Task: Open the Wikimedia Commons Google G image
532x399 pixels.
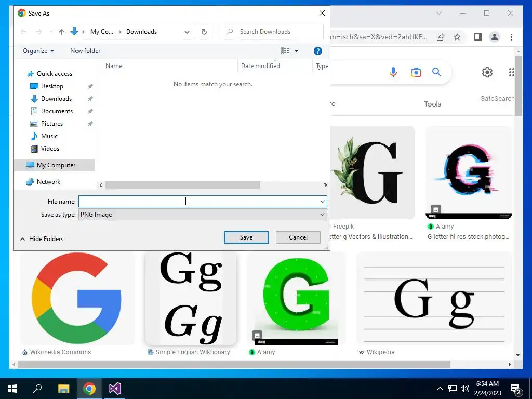Action: (x=77, y=299)
